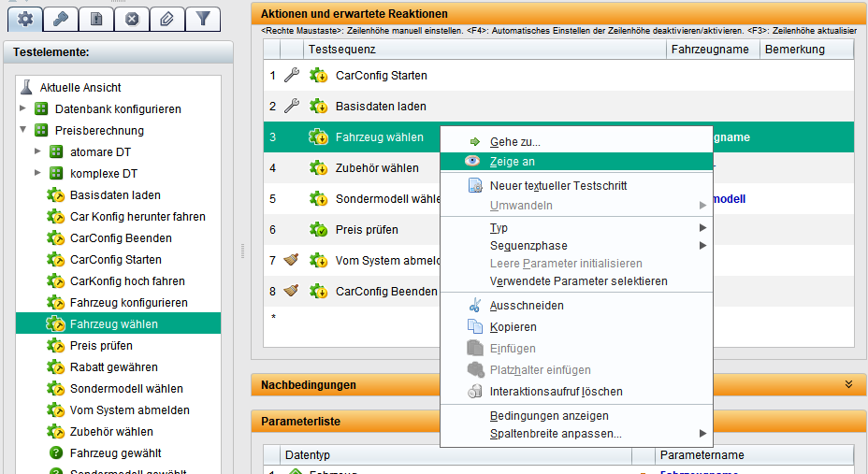The height and width of the screenshot is (474, 868).
Task: Select Interaktionsaufruf löschen menu entry
Action: click(x=556, y=392)
